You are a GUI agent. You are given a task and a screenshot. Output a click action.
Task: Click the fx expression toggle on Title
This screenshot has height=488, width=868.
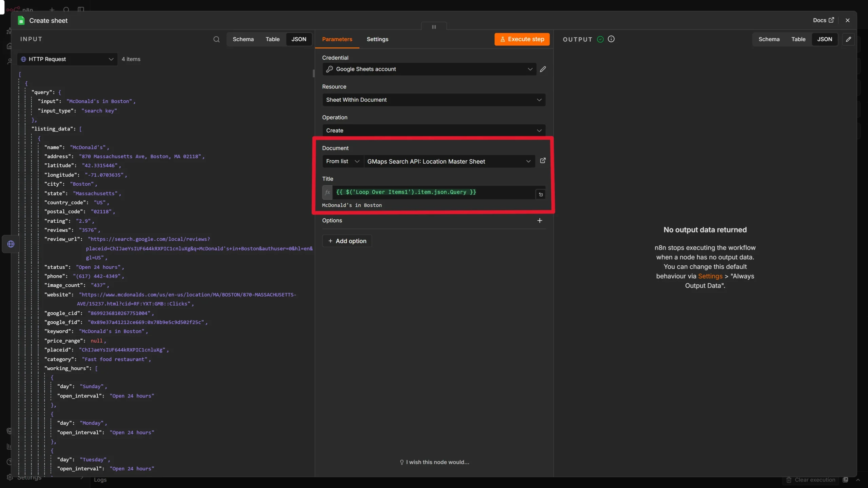[x=328, y=192]
